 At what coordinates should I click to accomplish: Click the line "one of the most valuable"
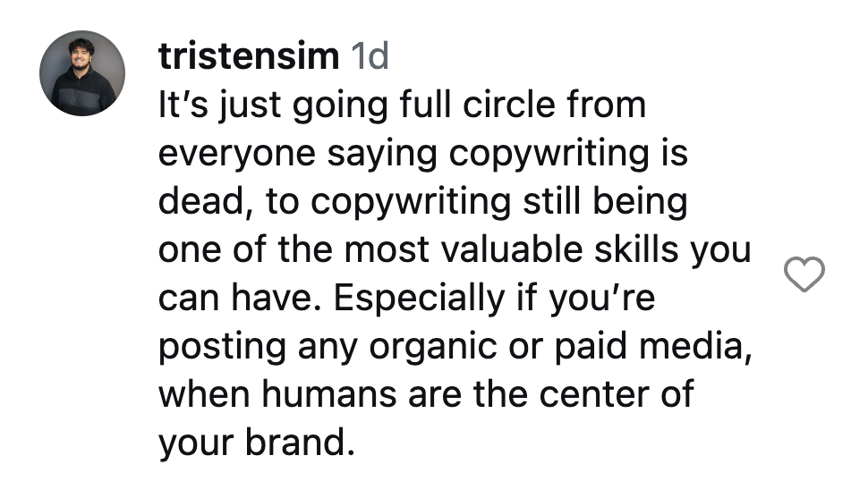coord(455,250)
